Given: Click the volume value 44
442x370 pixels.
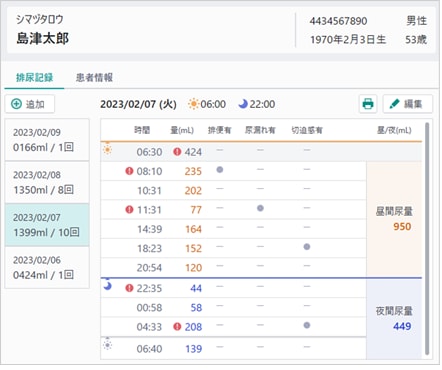Looking at the screenshot, I should pos(196,288).
